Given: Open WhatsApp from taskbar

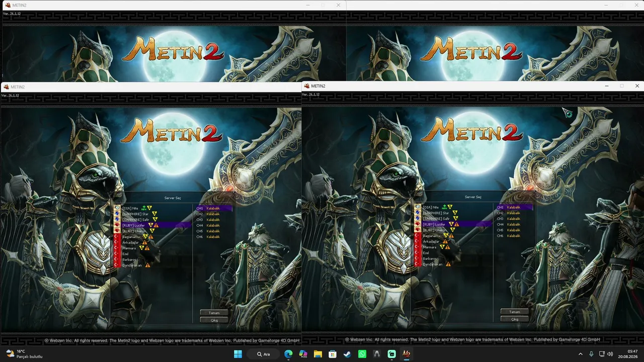Looking at the screenshot, I should (362, 354).
